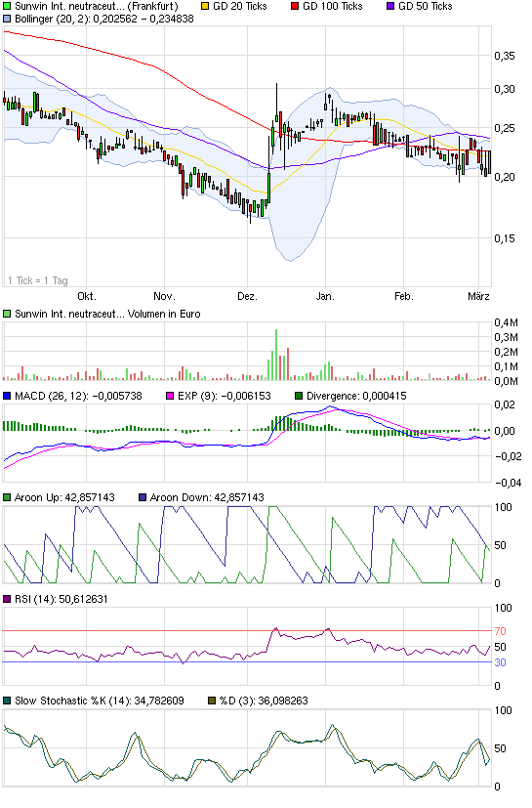Click the green Sunwin Int. legend swatch
This screenshot has height=808, width=532.
tap(7, 6)
